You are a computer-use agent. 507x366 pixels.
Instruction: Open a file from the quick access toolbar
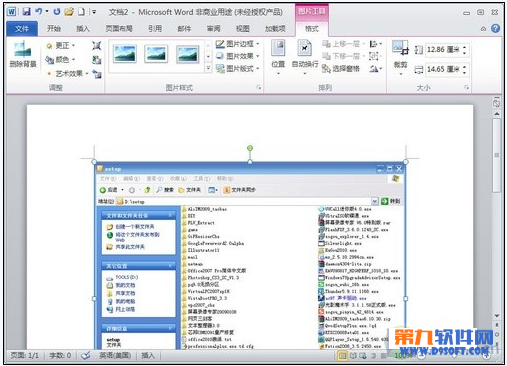click(x=69, y=12)
